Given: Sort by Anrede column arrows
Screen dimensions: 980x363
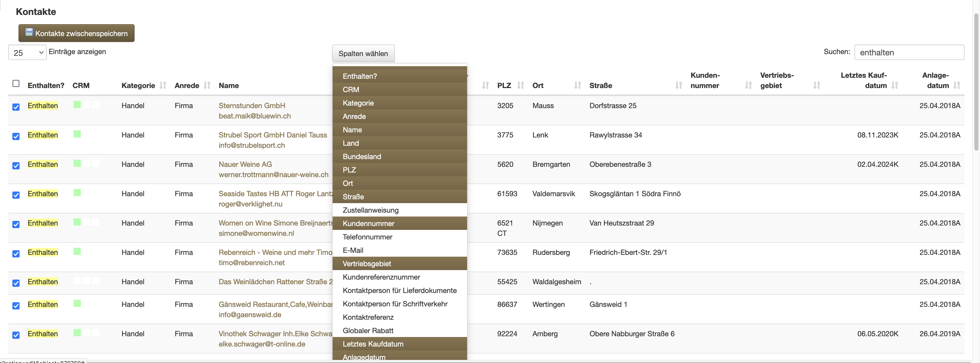Looking at the screenshot, I should (207, 85).
